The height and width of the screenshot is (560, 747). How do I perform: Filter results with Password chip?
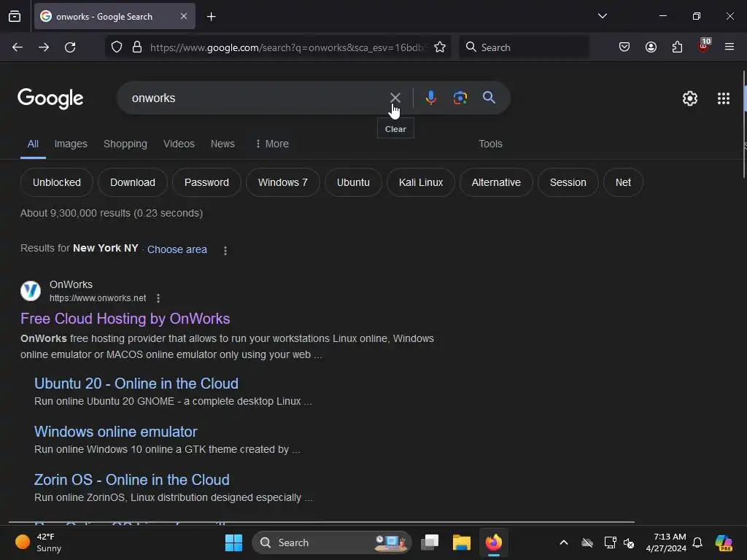tap(206, 182)
